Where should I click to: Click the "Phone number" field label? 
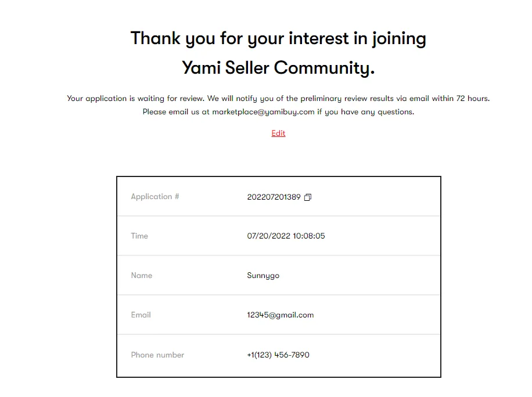click(157, 355)
